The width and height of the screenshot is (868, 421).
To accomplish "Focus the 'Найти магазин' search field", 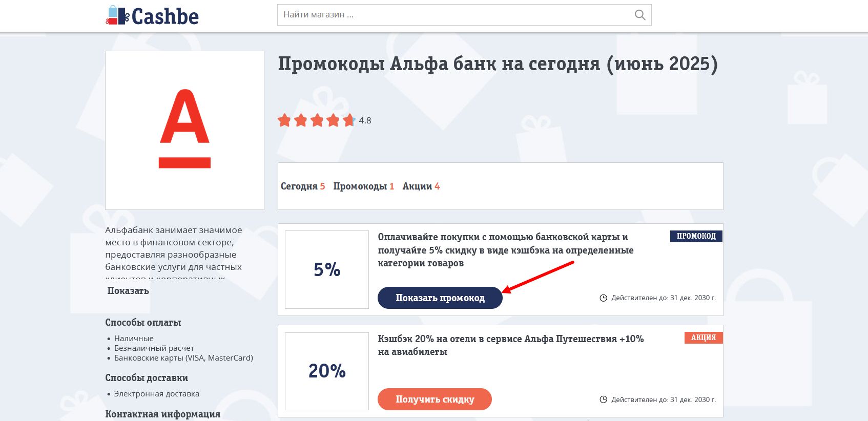I will [x=464, y=15].
